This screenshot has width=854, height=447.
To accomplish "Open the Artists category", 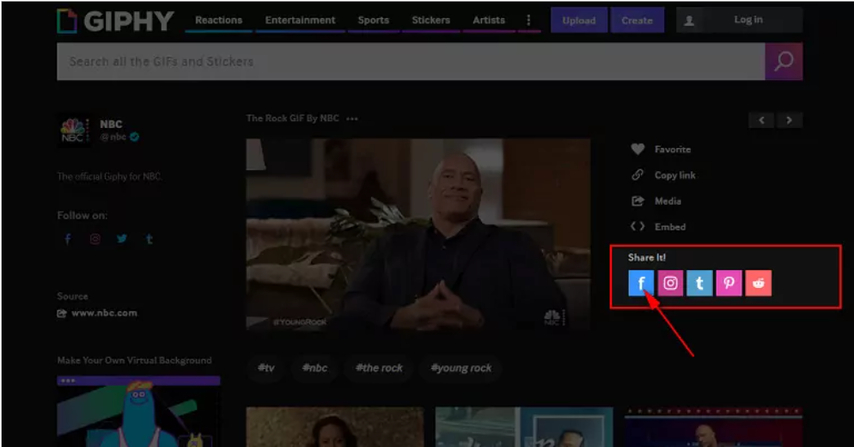I will [x=489, y=20].
